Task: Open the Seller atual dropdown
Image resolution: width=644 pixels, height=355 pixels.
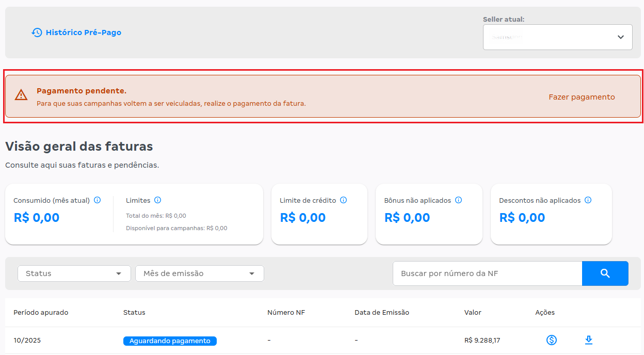Action: [x=557, y=37]
